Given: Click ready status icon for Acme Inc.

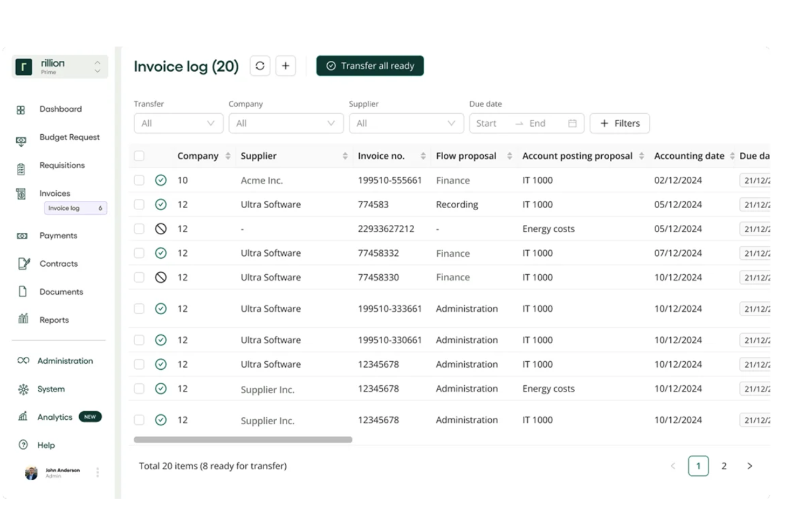Looking at the screenshot, I should point(161,180).
